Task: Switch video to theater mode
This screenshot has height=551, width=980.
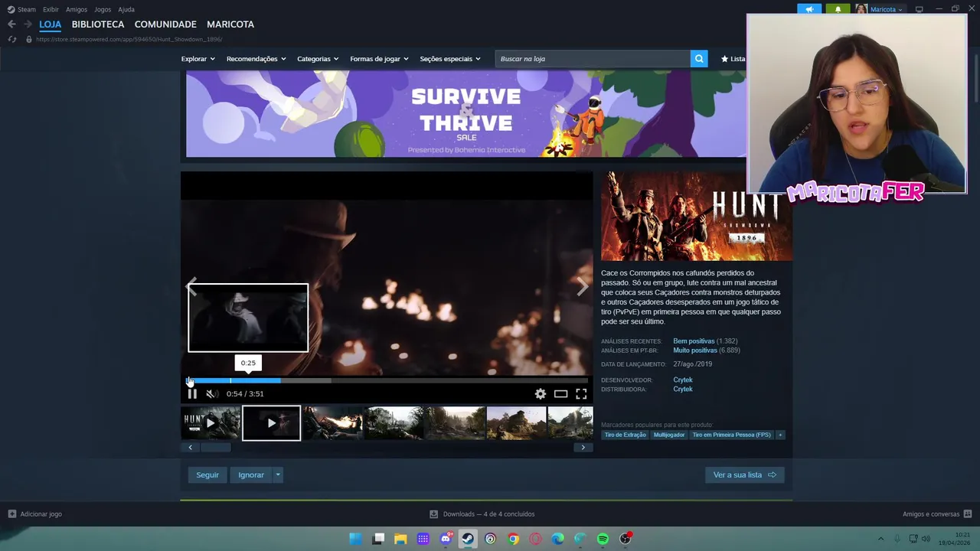Action: coord(560,393)
